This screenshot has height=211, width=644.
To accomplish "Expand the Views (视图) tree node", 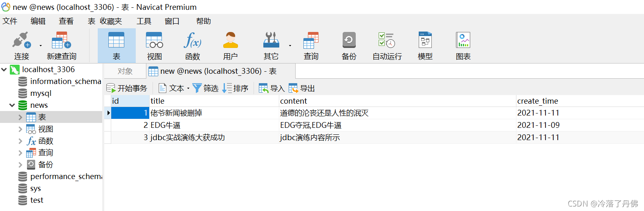I will point(20,129).
